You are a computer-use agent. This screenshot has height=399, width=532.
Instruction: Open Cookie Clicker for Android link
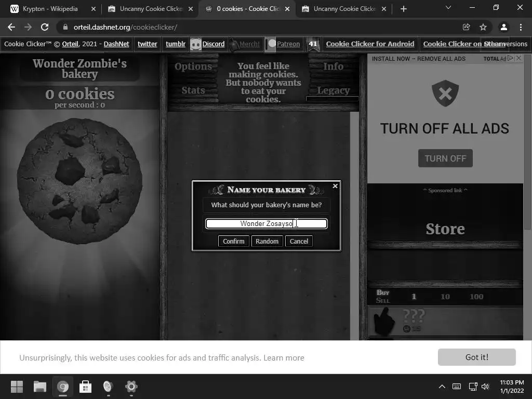click(x=370, y=44)
